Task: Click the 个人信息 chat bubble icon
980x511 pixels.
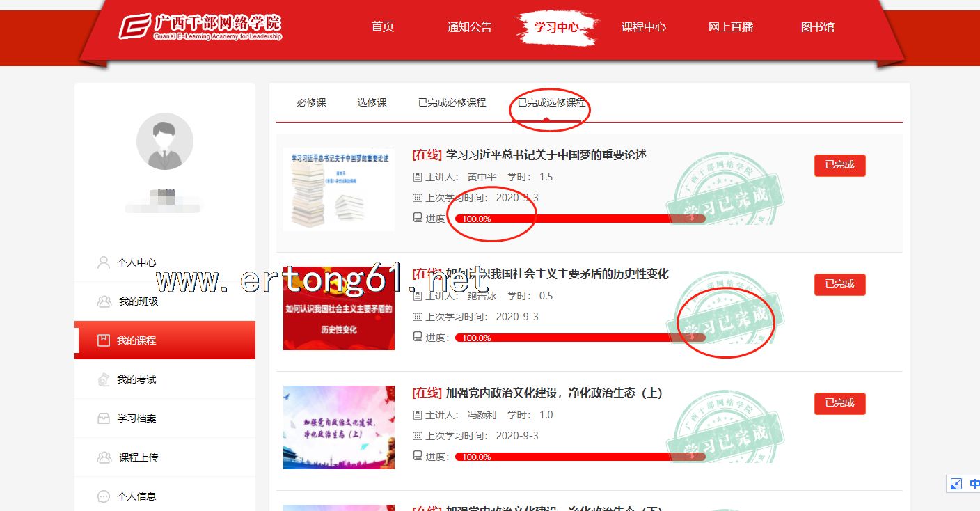Action: (x=104, y=496)
